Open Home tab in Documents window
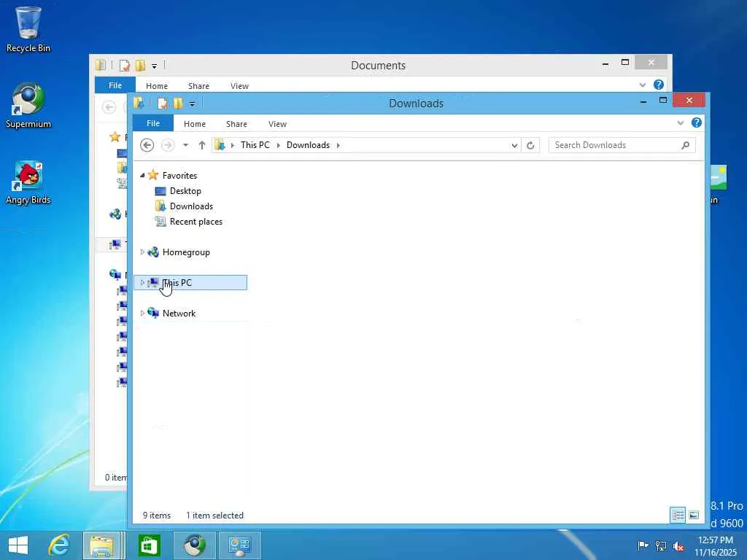Screen dimensions: 747x560 (157, 86)
